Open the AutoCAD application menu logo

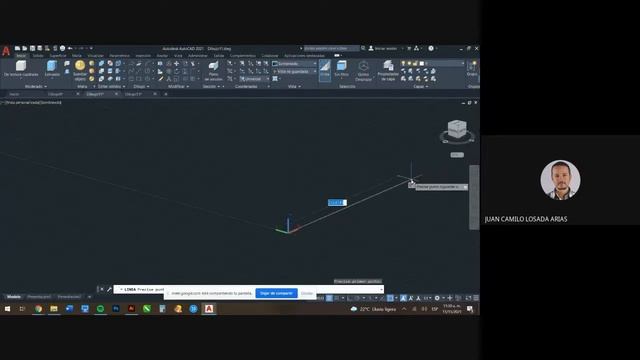(6, 51)
